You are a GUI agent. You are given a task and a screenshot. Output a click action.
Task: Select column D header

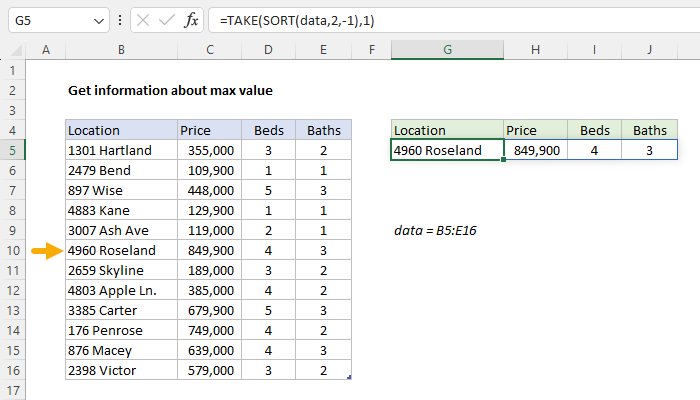[268, 50]
